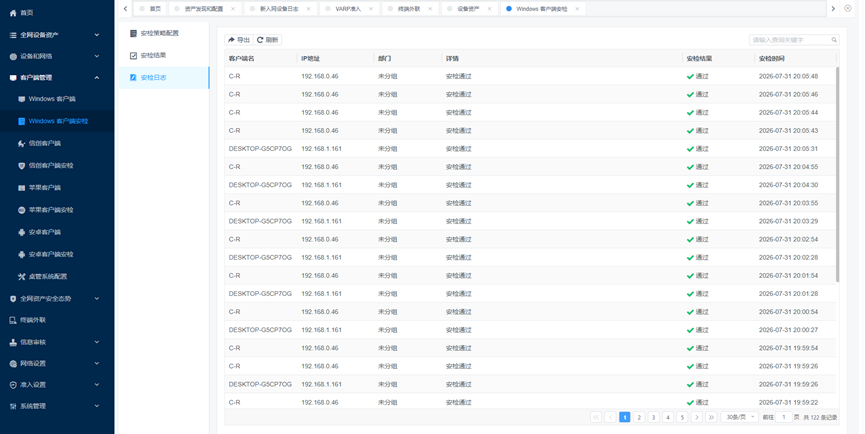Screen dimensions: 865x434
Task: Click the search magnifier icon
Action: (x=834, y=40)
